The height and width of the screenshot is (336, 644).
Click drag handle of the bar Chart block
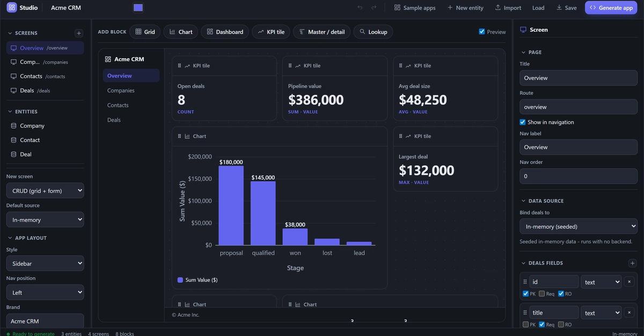tap(180, 136)
